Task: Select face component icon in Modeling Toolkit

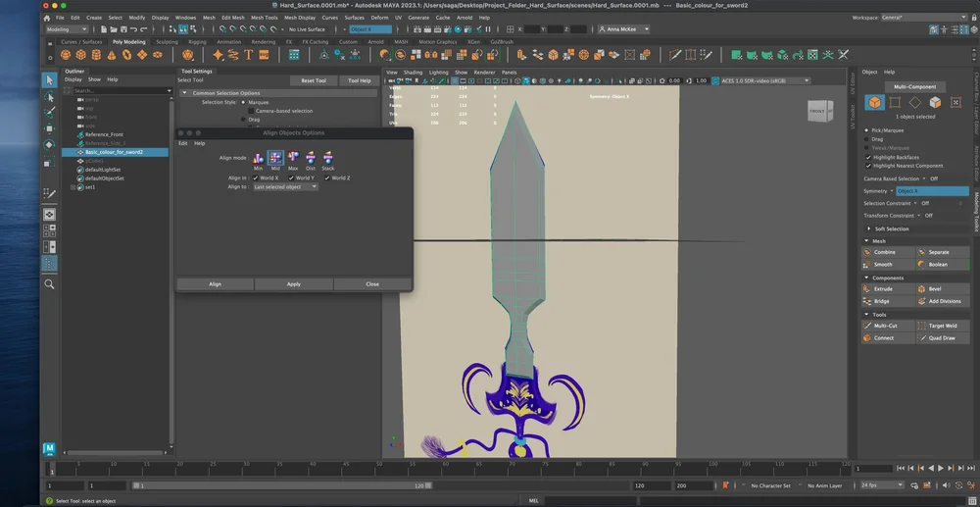Action: pos(935,103)
